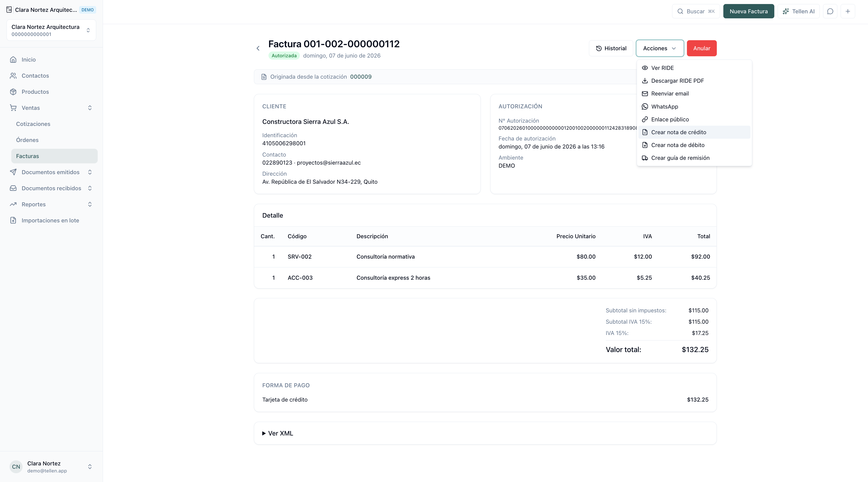Image resolution: width=868 pixels, height=482 pixels.
Task: Click the search magnifier icon
Action: 680,12
